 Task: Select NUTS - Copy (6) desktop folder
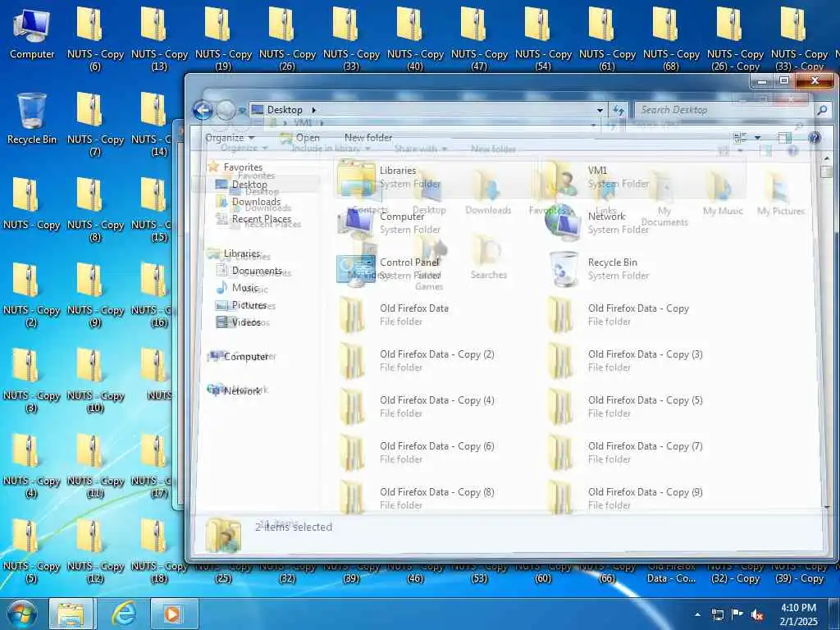(95, 39)
